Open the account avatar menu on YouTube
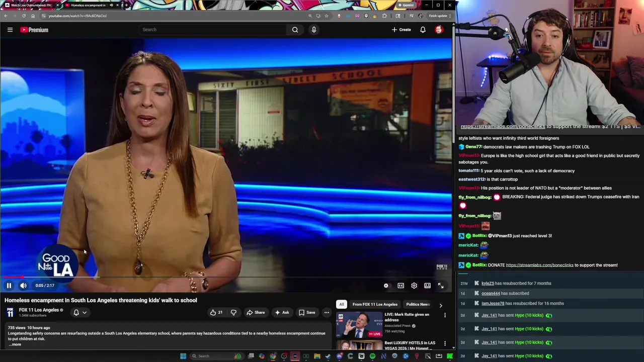 [x=439, y=30]
